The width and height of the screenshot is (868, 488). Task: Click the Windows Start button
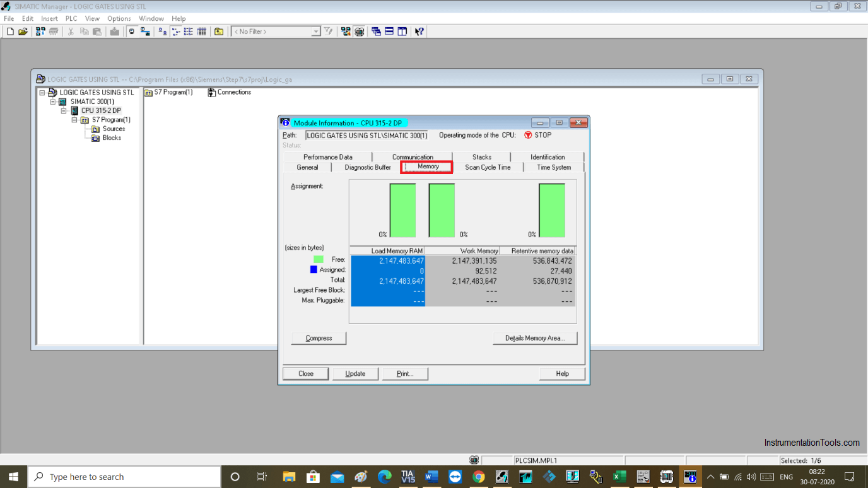(13, 477)
